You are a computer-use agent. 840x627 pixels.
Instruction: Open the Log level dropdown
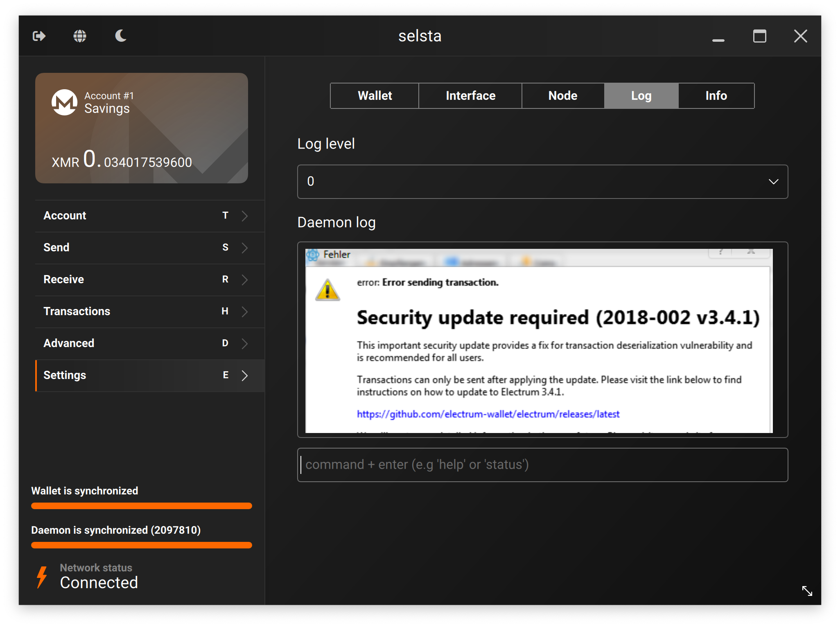tap(542, 182)
